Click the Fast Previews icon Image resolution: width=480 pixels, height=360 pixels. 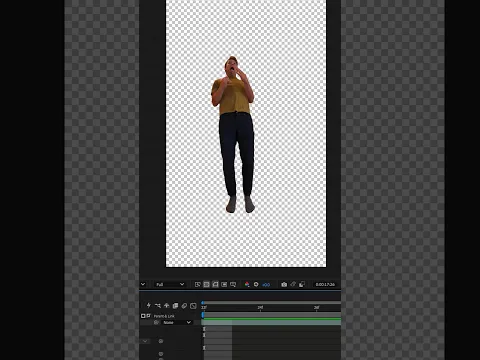198,284
